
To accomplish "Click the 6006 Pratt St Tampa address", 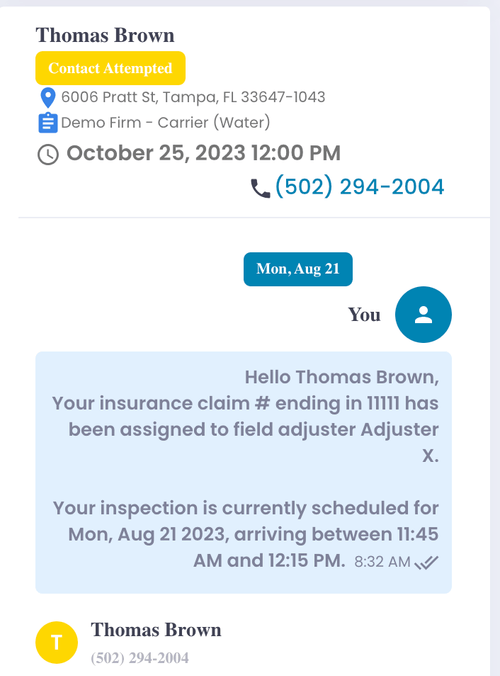I will point(193,97).
